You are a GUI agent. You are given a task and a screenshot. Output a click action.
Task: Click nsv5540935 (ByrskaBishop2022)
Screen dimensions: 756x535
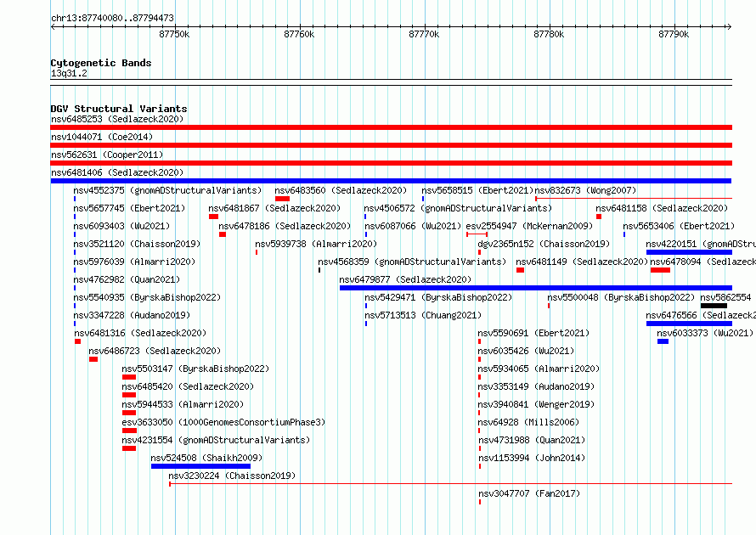147,297
